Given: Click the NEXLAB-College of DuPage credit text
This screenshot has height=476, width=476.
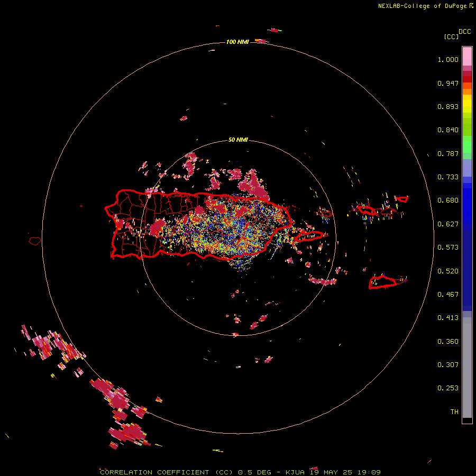Looking at the screenshot, I should click(422, 6).
